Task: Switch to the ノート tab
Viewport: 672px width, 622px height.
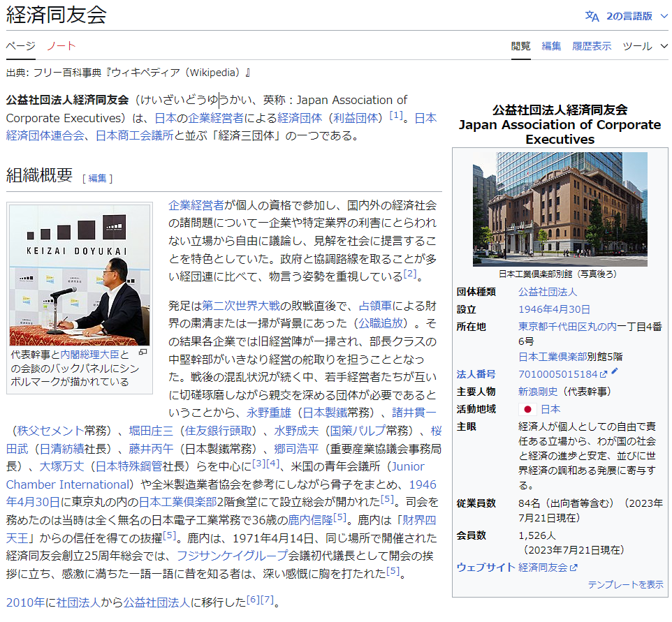Action: coord(61,46)
